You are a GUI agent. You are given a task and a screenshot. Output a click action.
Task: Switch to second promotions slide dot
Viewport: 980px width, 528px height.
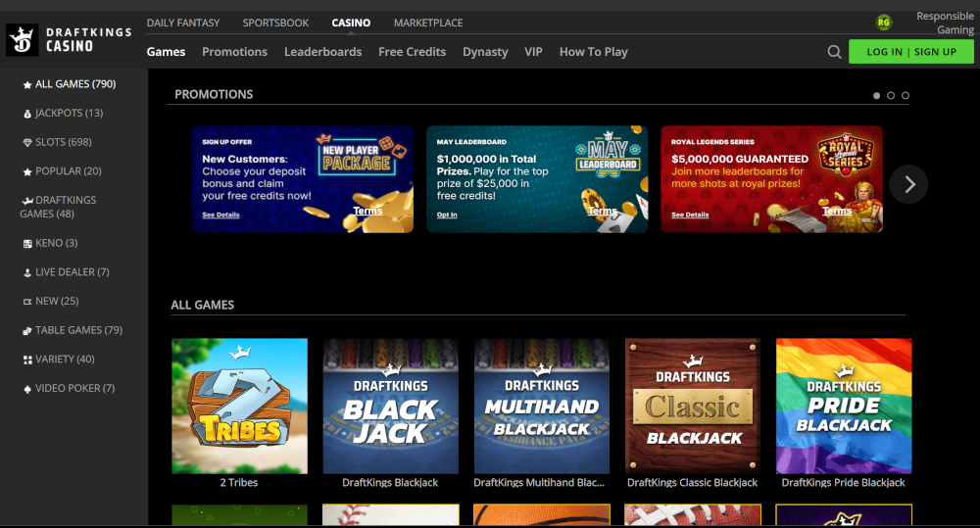(891, 96)
